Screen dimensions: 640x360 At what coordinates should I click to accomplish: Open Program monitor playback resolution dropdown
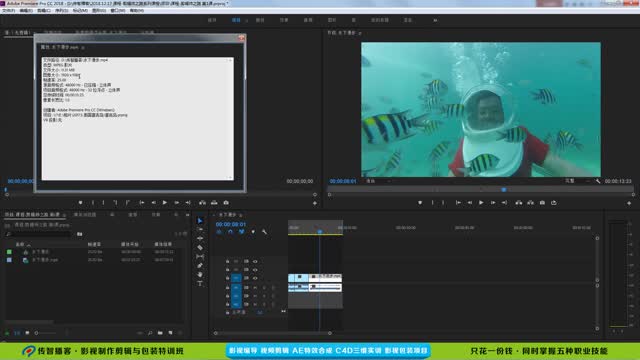[578, 181]
